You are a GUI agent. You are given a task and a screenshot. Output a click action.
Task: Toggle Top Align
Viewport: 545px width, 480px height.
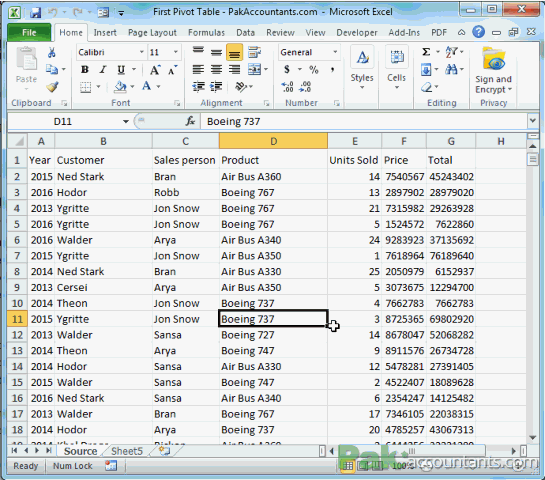point(198,52)
